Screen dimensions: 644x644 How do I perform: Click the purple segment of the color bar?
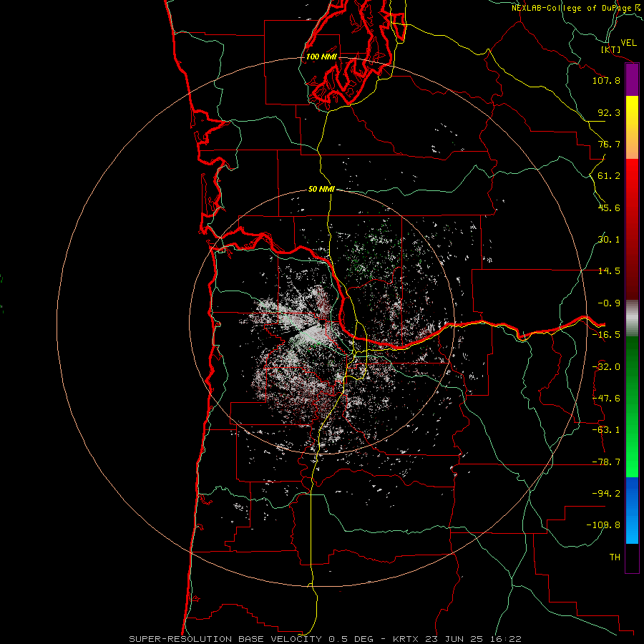click(632, 80)
